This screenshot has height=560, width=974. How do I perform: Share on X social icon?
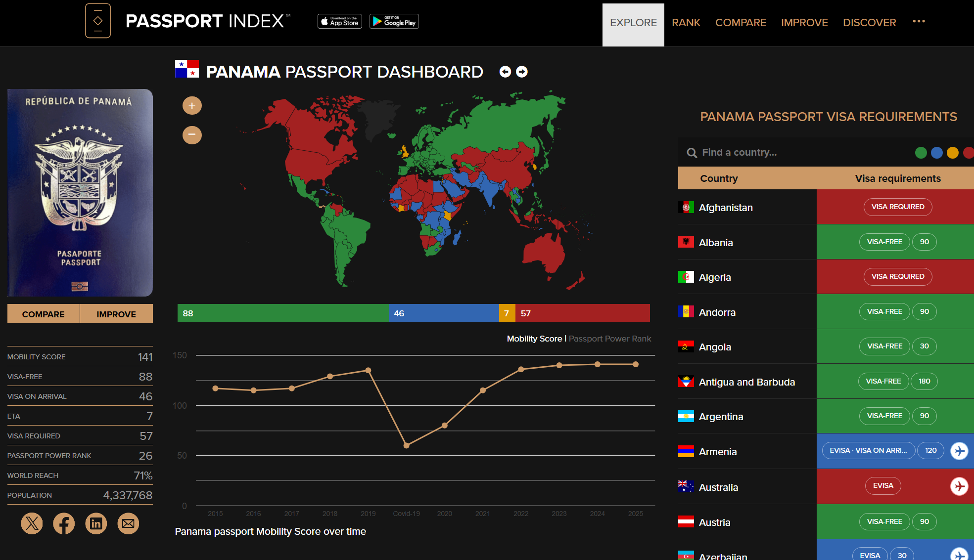click(x=32, y=523)
